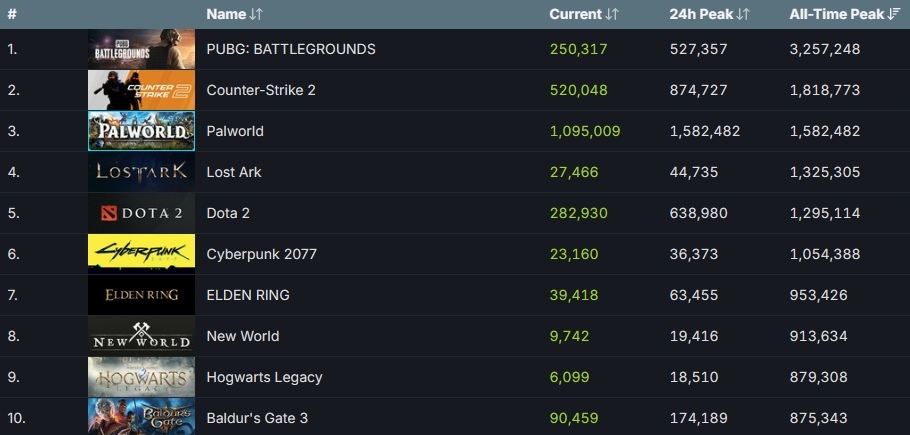
Task: Click the Current column sort arrows
Action: point(612,14)
